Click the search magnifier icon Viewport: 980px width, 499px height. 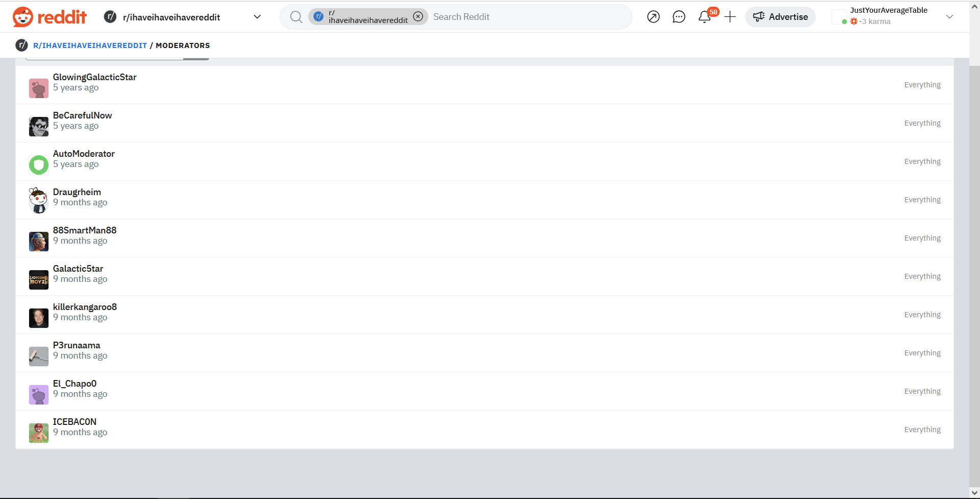point(296,17)
